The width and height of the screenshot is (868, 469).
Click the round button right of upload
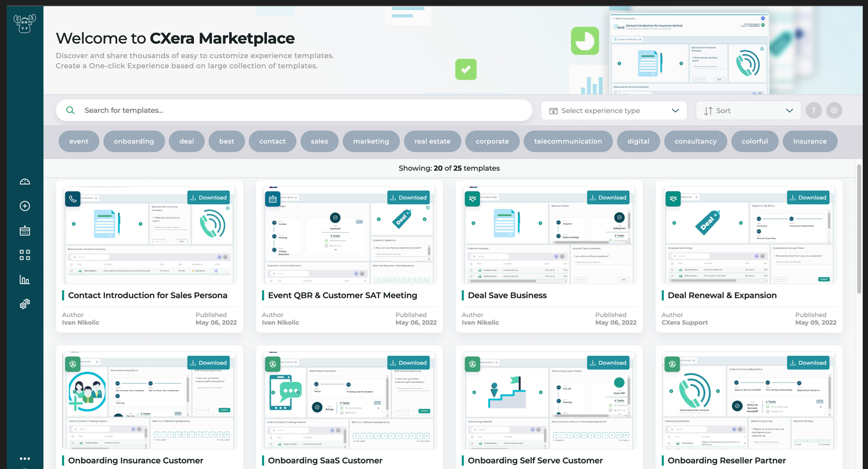834,110
